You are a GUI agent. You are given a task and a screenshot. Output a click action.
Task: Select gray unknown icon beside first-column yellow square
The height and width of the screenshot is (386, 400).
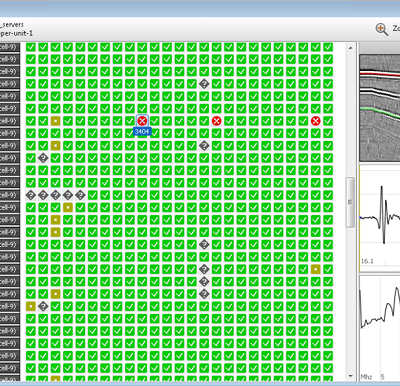click(x=43, y=306)
